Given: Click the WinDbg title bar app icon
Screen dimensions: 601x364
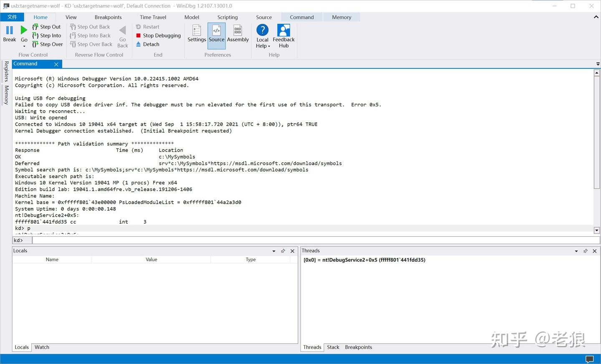Looking at the screenshot, I should 6,6.
